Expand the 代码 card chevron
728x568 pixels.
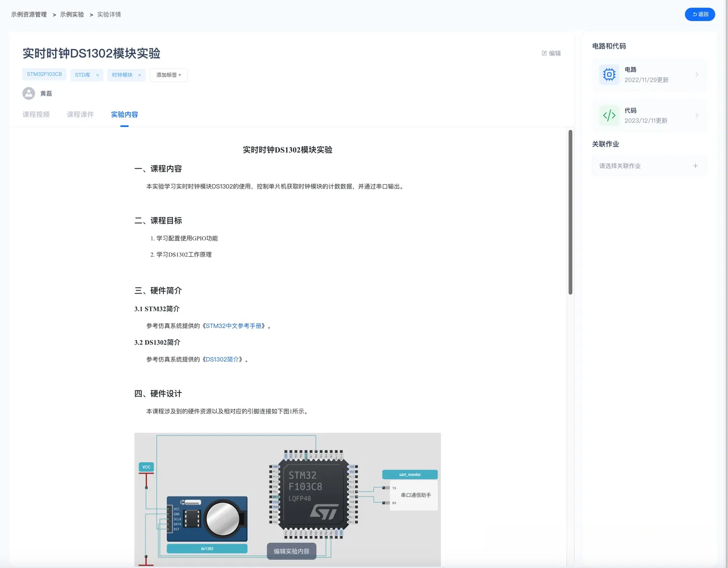click(x=697, y=115)
